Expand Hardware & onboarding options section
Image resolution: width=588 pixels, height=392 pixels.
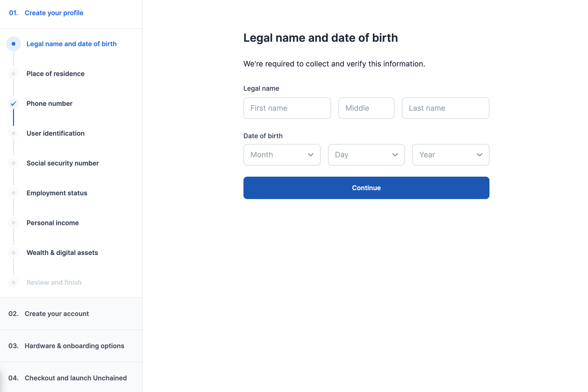(x=74, y=346)
